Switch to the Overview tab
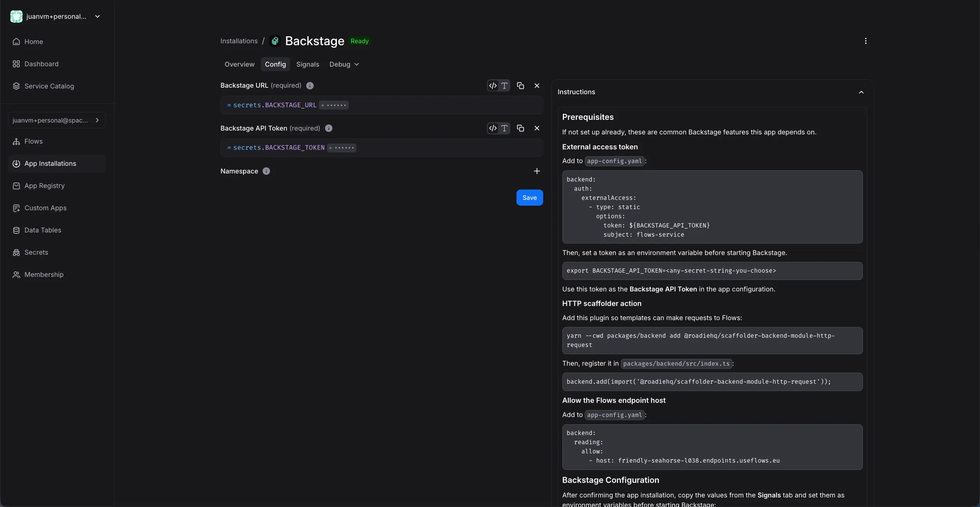The width and height of the screenshot is (980, 507). tap(239, 64)
